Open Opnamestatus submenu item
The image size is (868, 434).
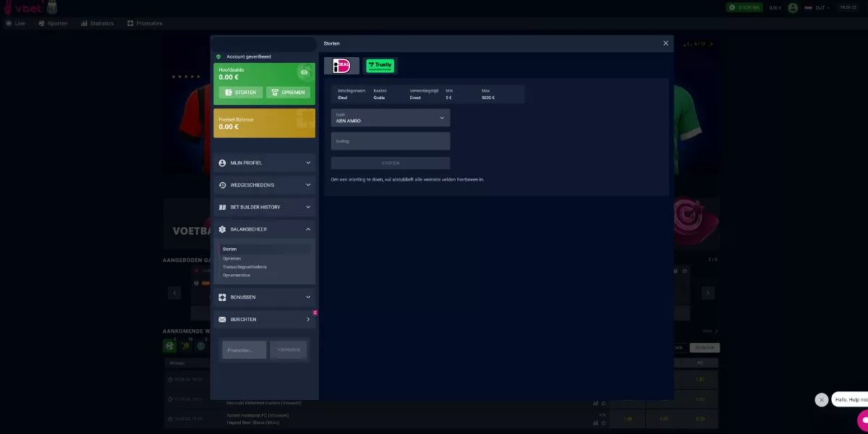pos(236,276)
